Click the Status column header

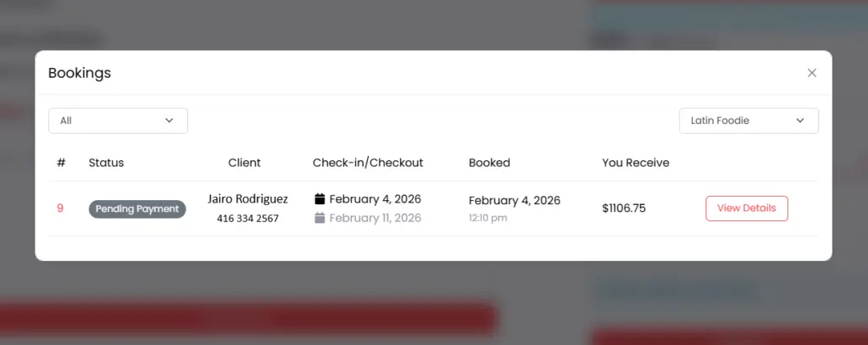(106, 163)
